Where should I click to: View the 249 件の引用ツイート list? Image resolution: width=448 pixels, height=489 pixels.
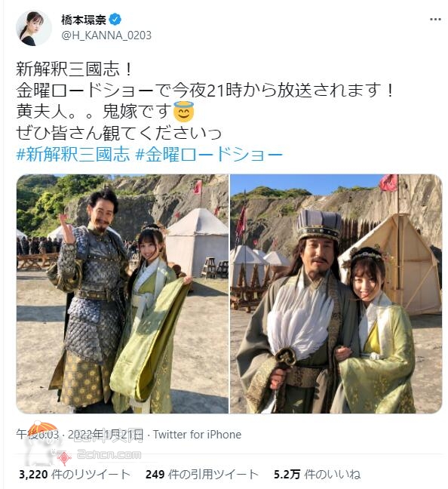coord(201,475)
